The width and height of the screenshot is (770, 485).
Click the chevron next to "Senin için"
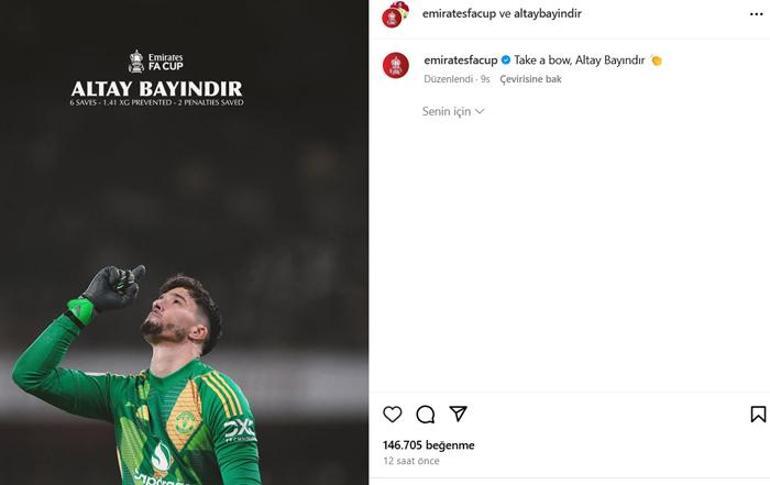480,111
